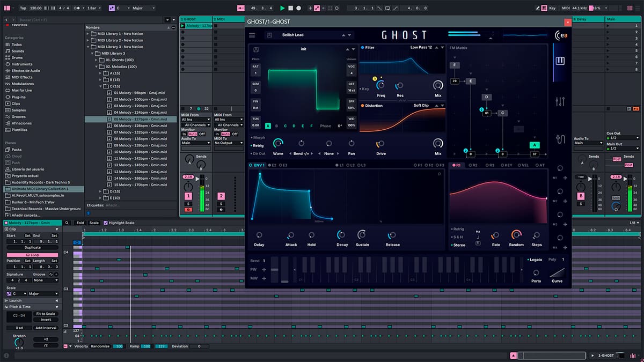Viewport: 644px width, 362px height.
Task: Open the Max for Live category
Action: (x=23, y=90)
